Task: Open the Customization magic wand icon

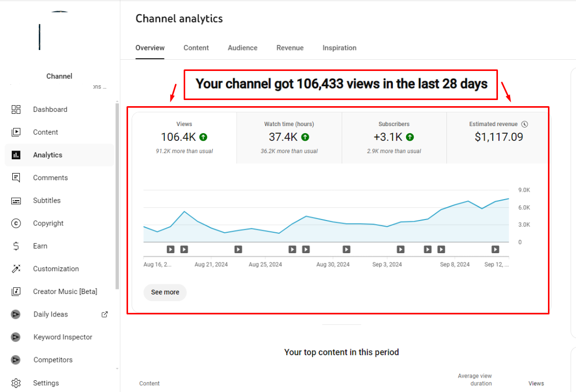Action: click(x=16, y=269)
